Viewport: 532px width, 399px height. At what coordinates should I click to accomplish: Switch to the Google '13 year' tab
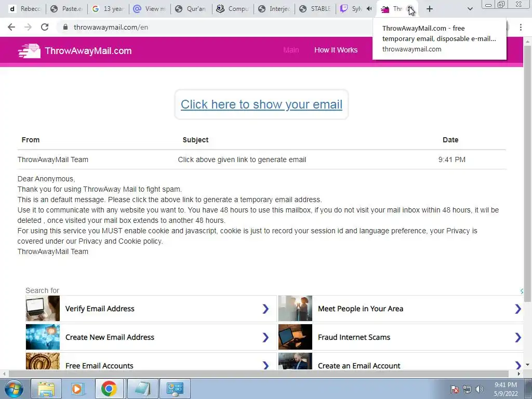coord(108,9)
